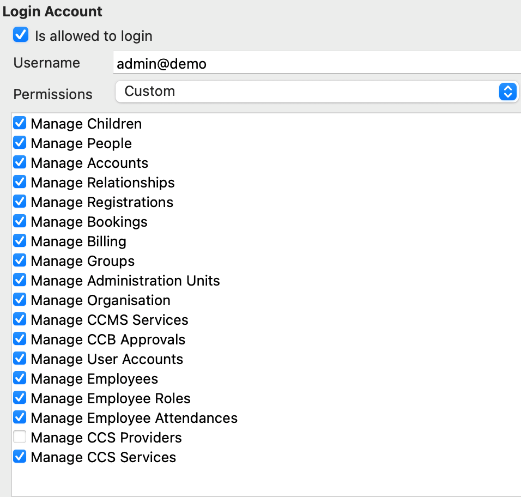Disable the Manage Accounts permission

tap(20, 162)
